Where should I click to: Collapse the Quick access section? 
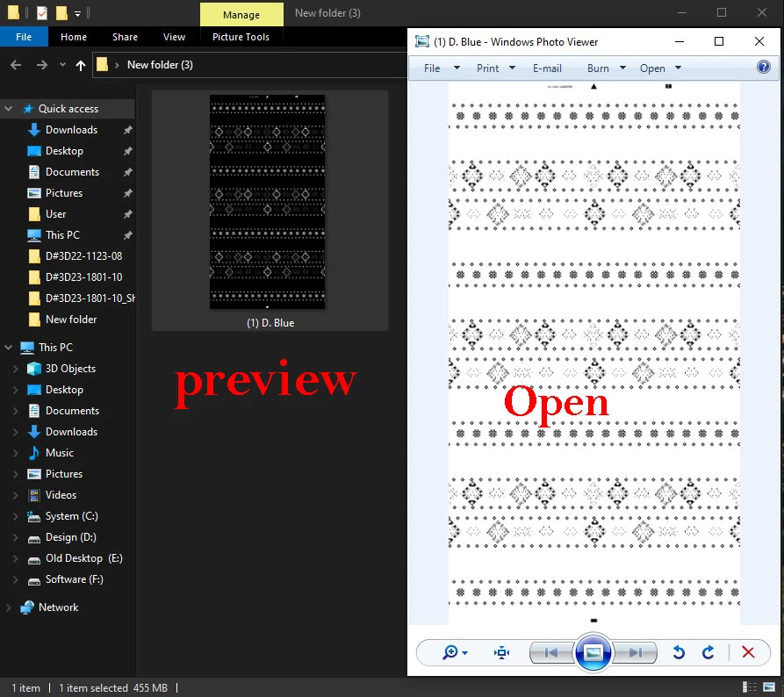(9, 109)
